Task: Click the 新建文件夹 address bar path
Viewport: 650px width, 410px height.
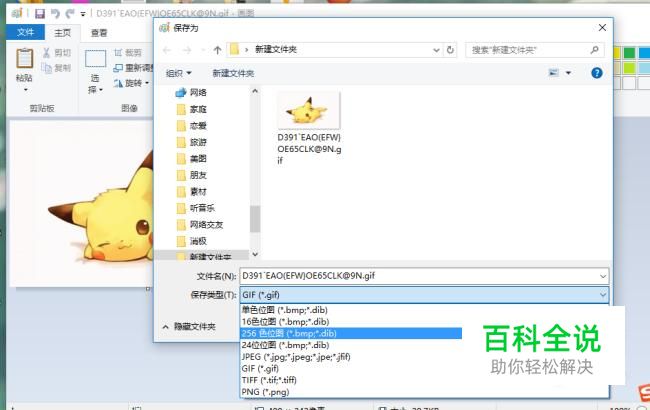Action: [x=276, y=50]
